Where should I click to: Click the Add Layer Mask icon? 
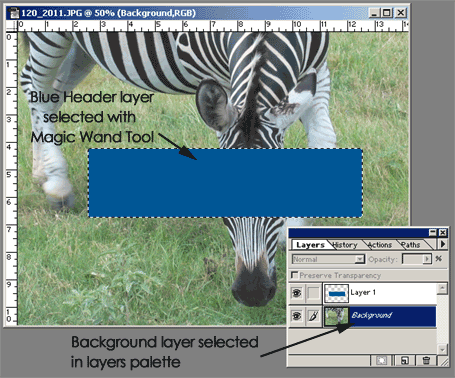pyautogui.click(x=381, y=360)
